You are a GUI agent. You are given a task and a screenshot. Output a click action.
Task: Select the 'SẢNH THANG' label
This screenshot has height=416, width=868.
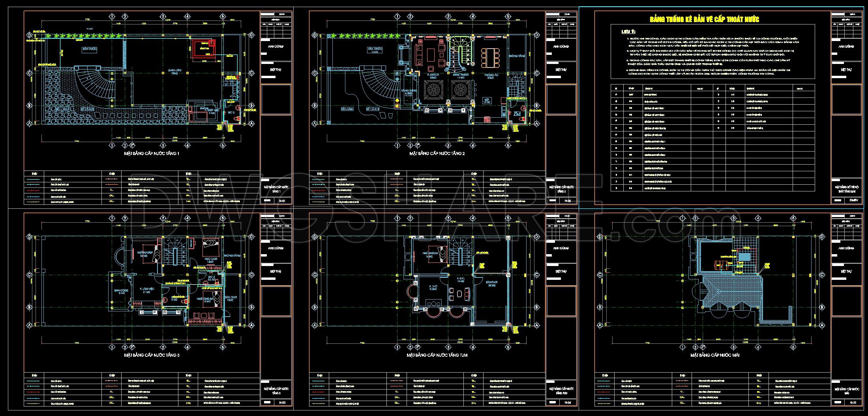461,75
